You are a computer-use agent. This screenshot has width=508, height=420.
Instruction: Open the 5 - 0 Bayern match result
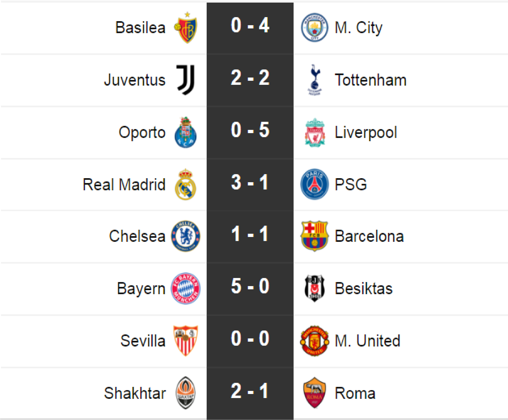point(250,286)
